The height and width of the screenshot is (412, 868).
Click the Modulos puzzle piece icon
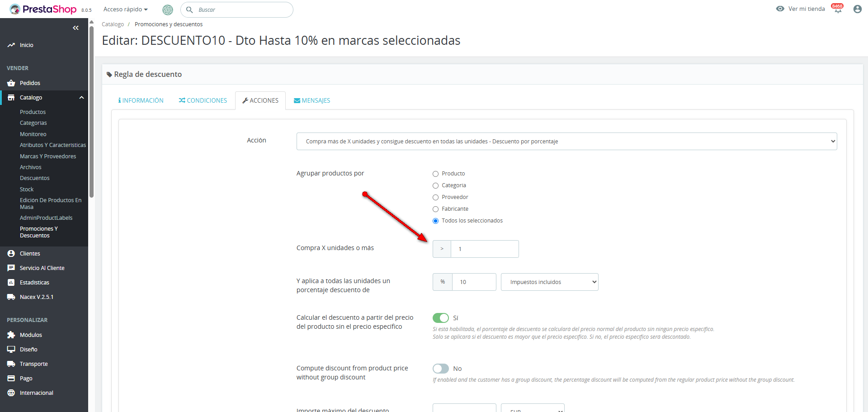[11, 335]
